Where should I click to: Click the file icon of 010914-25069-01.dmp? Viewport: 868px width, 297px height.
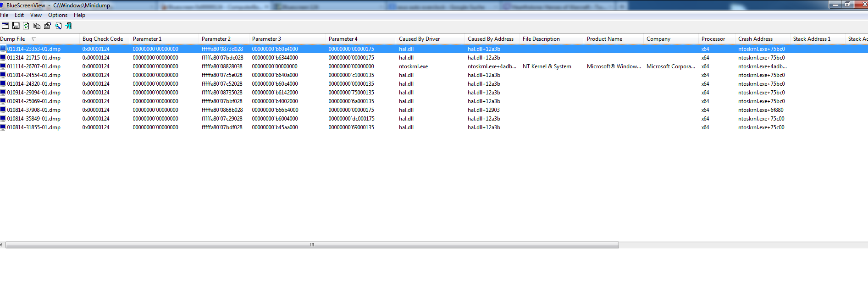3,101
